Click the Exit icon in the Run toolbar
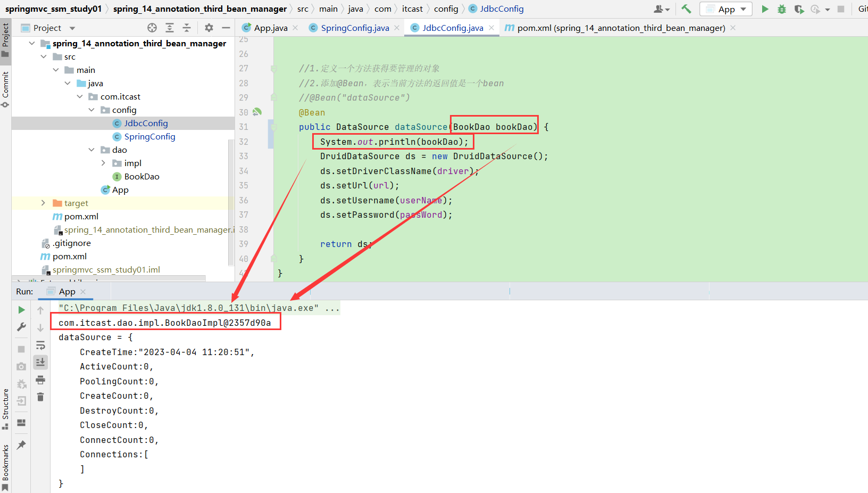Screen dimensions: 868x493 tap(21, 401)
